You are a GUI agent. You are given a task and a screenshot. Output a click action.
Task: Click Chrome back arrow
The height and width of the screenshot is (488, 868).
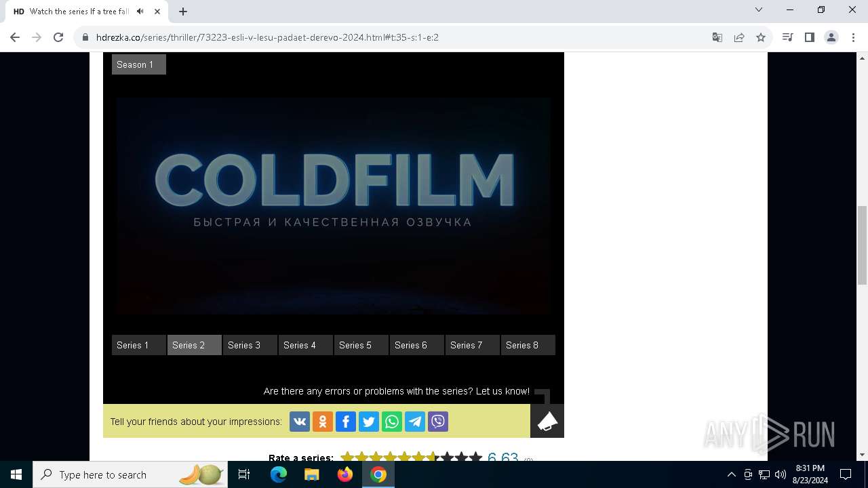(x=15, y=37)
